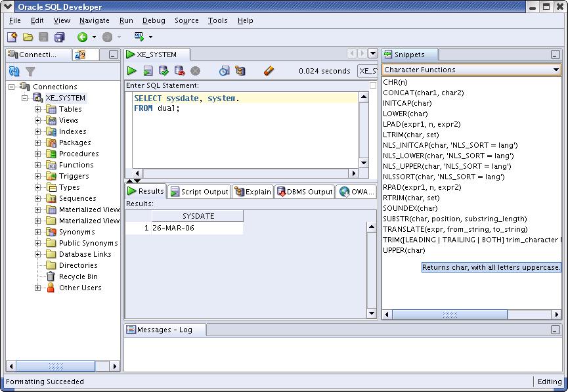
Task: Click the SYSDATE column header
Action: pyautogui.click(x=197, y=216)
